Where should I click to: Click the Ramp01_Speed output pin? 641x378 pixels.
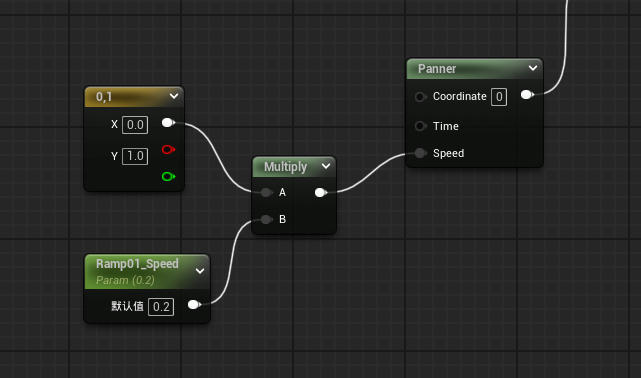pos(194,304)
